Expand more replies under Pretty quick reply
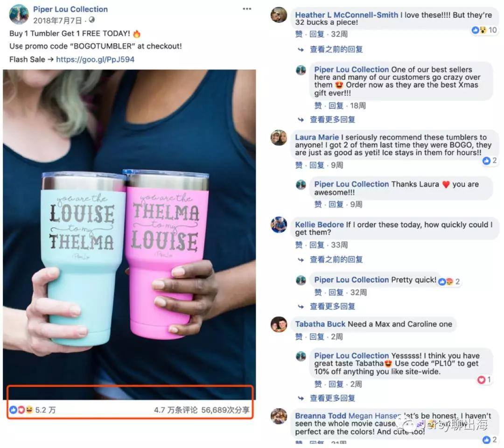 pyautogui.click(x=332, y=306)
